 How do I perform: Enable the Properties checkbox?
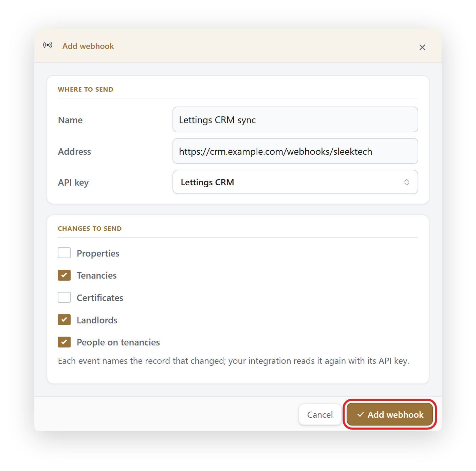(64, 253)
